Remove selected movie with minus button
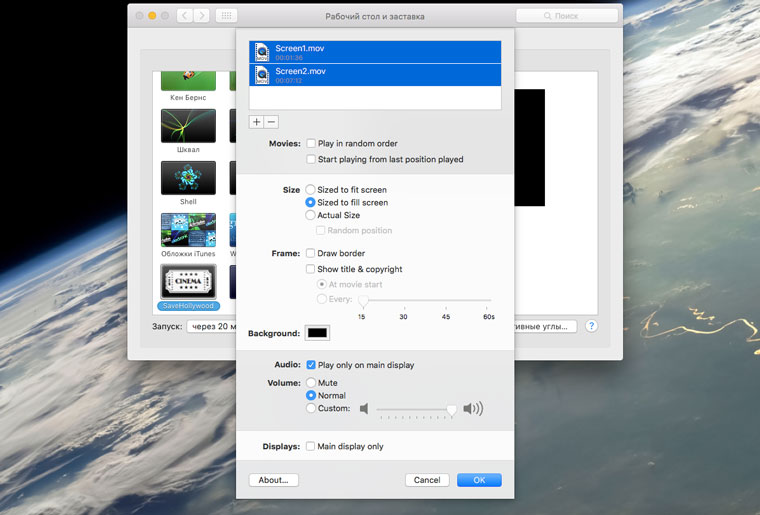 (271, 122)
